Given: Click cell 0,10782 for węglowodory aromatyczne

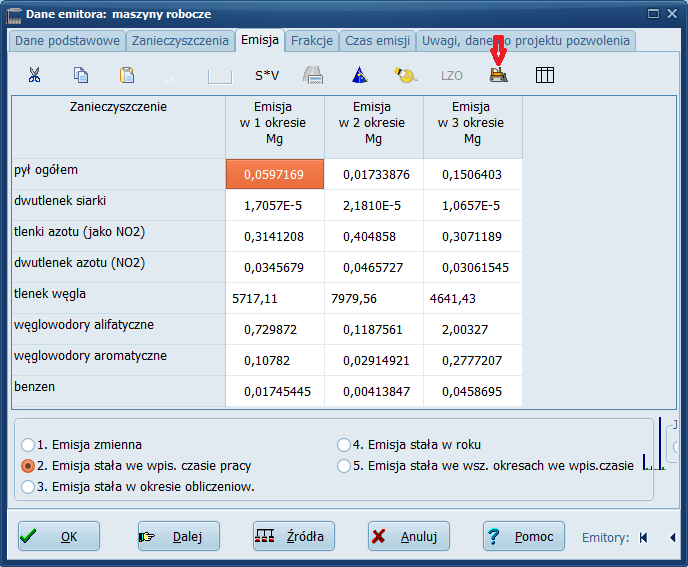Looking at the screenshot, I should tap(275, 360).
